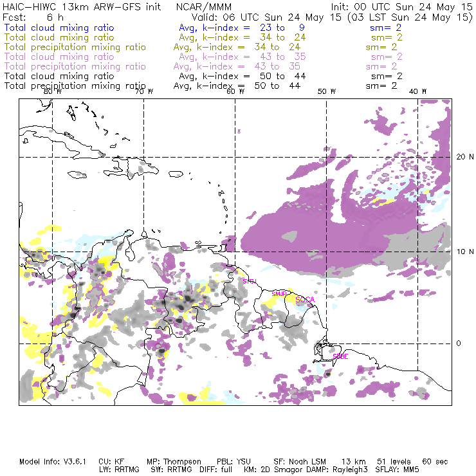
Task: Click the 'SMJP' station marker
Action: tap(279, 294)
